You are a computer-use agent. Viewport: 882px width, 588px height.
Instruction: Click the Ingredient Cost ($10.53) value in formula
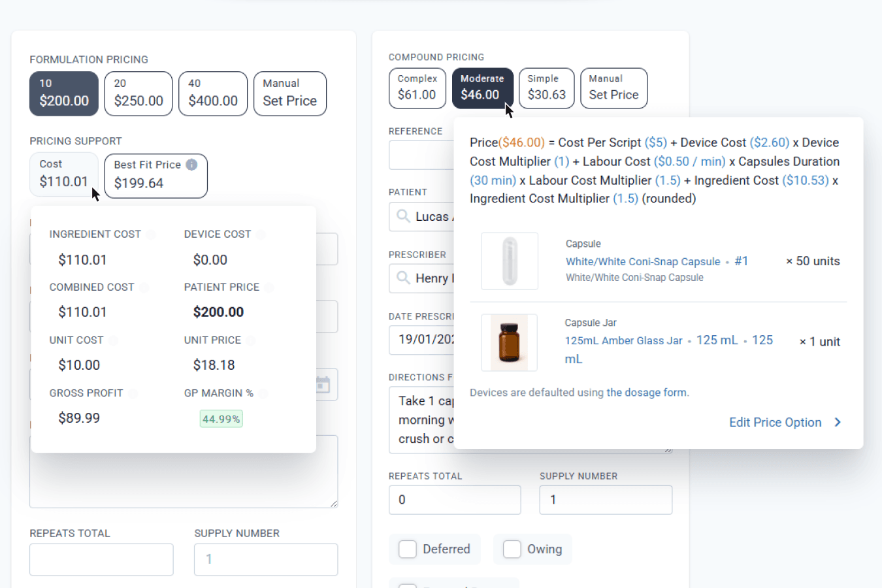806,180
